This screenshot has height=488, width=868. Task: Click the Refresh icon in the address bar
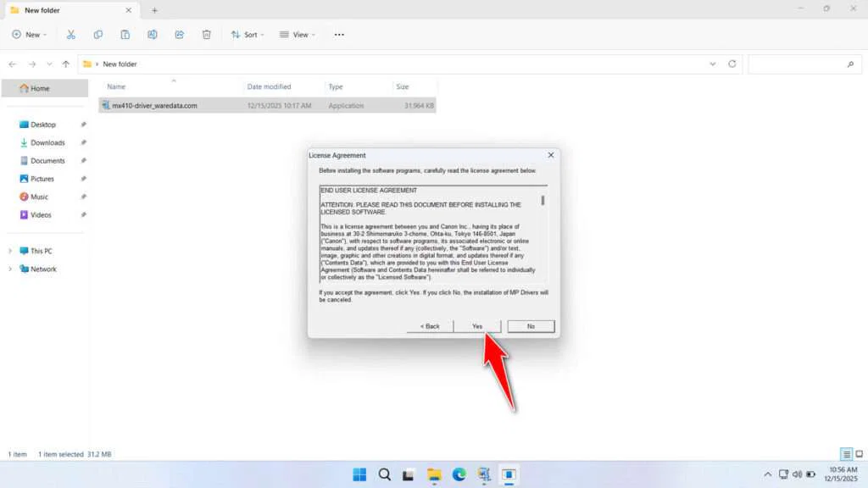(x=731, y=64)
